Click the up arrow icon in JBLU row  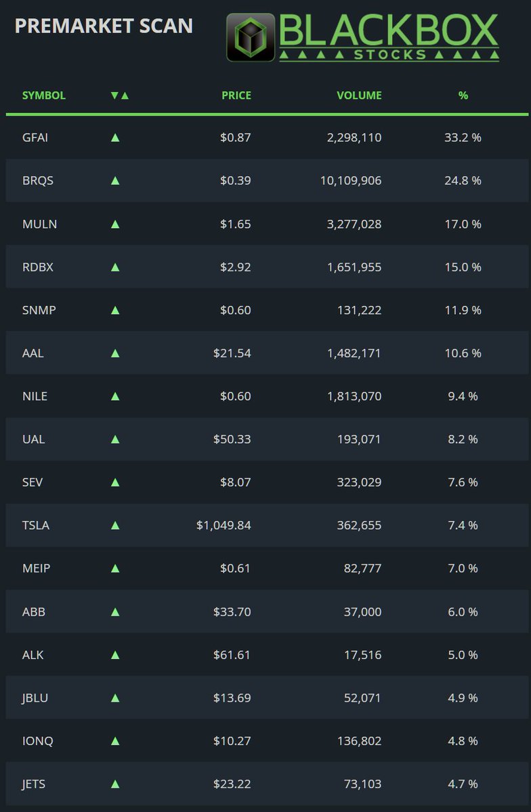tap(115, 698)
